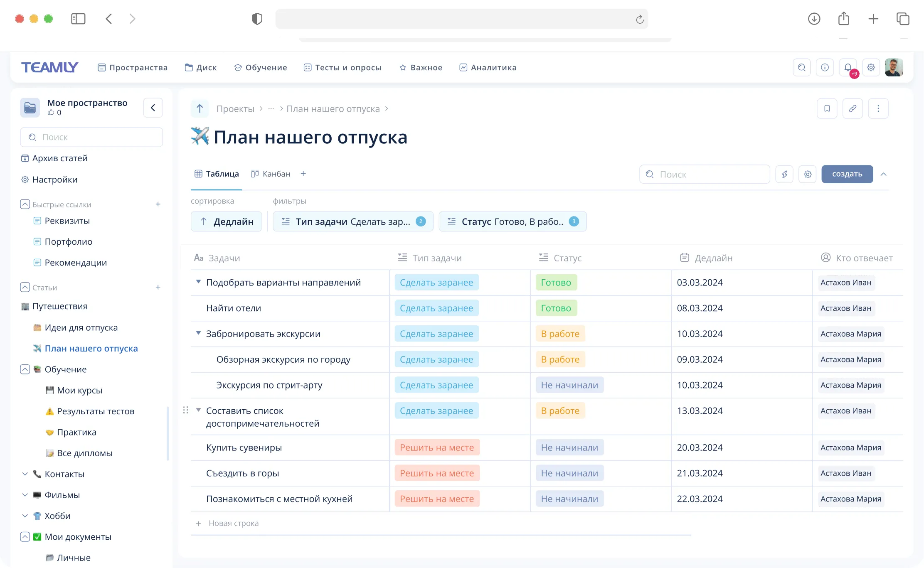
Task: Open Важное menu item
Action: [x=421, y=67]
